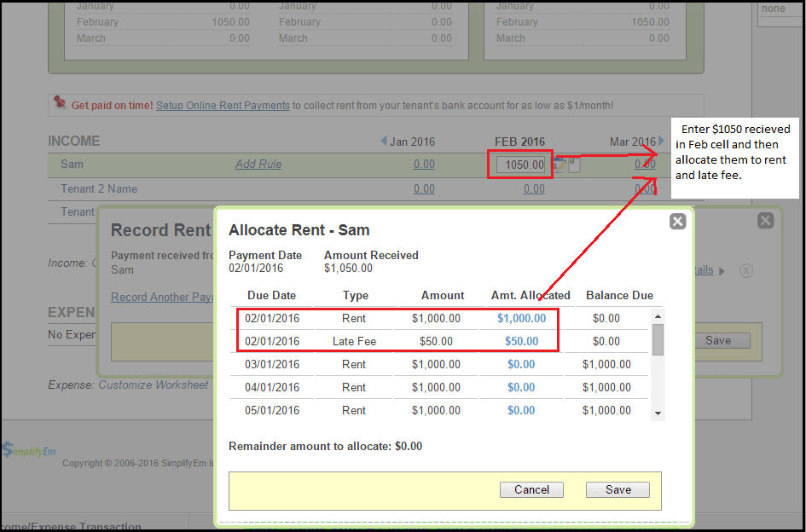
Task: Click the Feb 2016 income field for Sam
Action: point(520,165)
